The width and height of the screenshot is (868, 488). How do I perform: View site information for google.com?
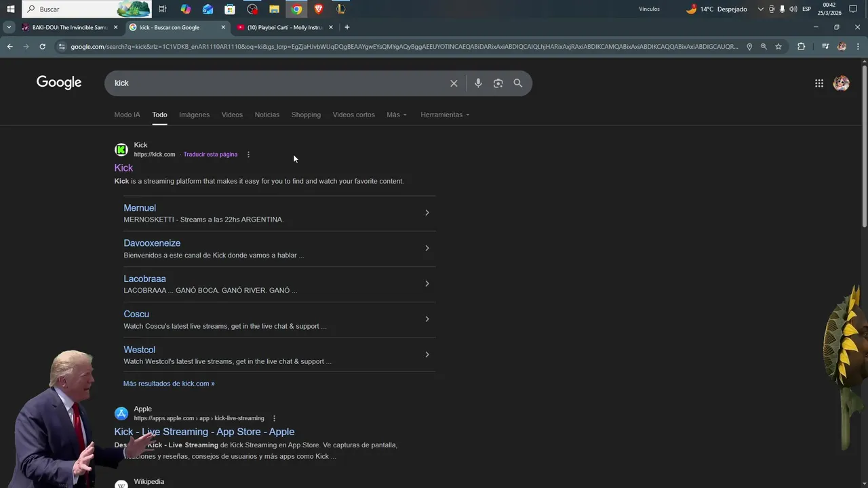62,47
